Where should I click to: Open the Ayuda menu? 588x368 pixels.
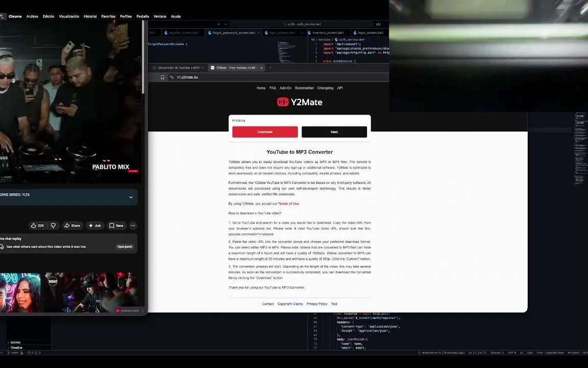[x=176, y=16]
